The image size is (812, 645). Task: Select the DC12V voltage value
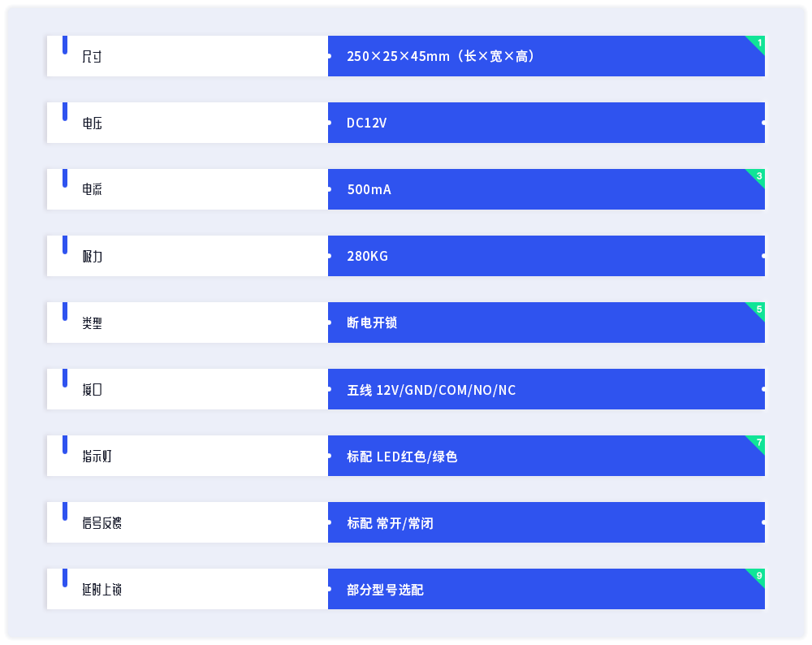[367, 123]
